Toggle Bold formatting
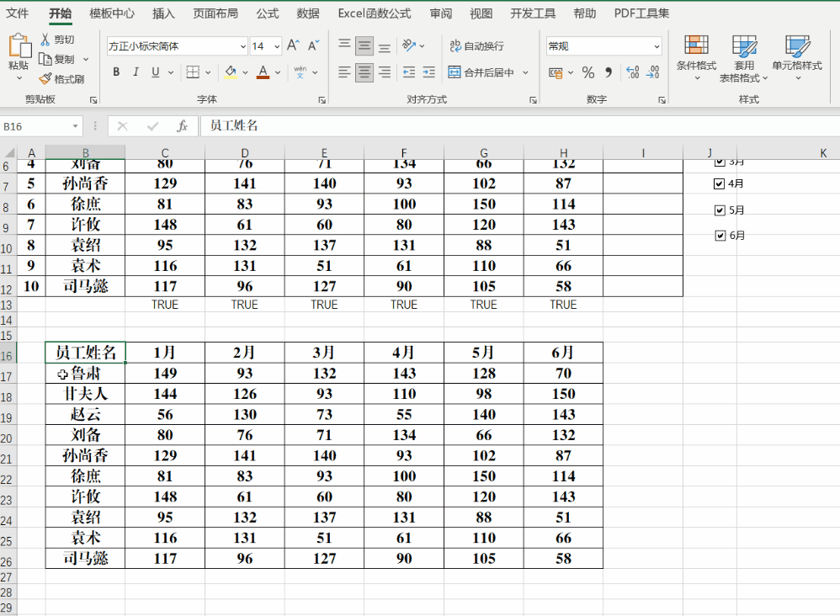The width and height of the screenshot is (840, 616). [x=116, y=72]
